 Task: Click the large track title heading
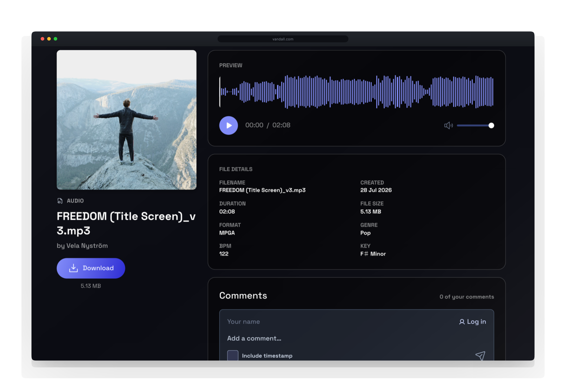pos(126,223)
